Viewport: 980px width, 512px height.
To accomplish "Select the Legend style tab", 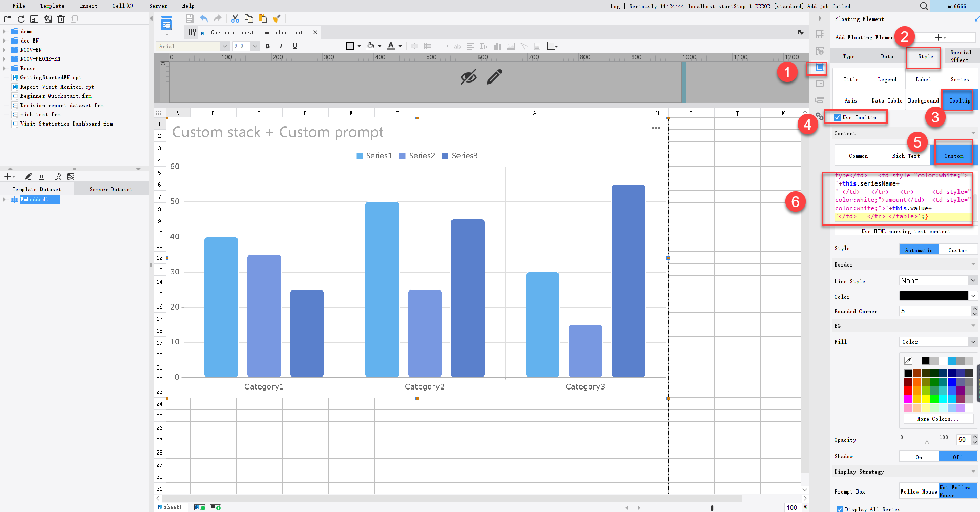I will tap(887, 79).
